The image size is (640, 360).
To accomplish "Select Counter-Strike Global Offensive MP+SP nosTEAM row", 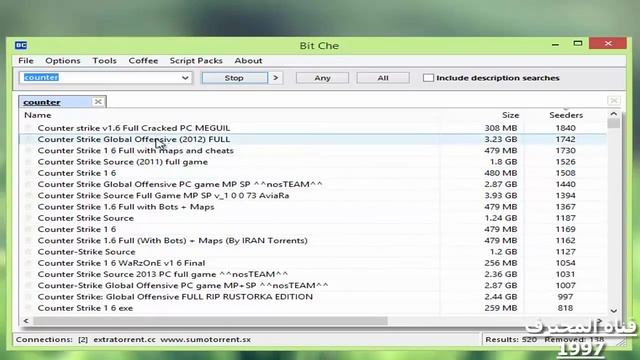I will click(313, 285).
